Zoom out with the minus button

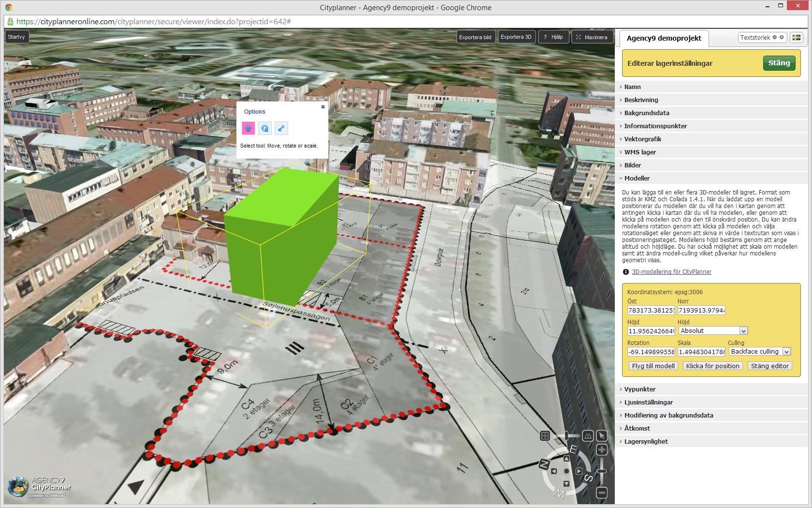pyautogui.click(x=602, y=493)
